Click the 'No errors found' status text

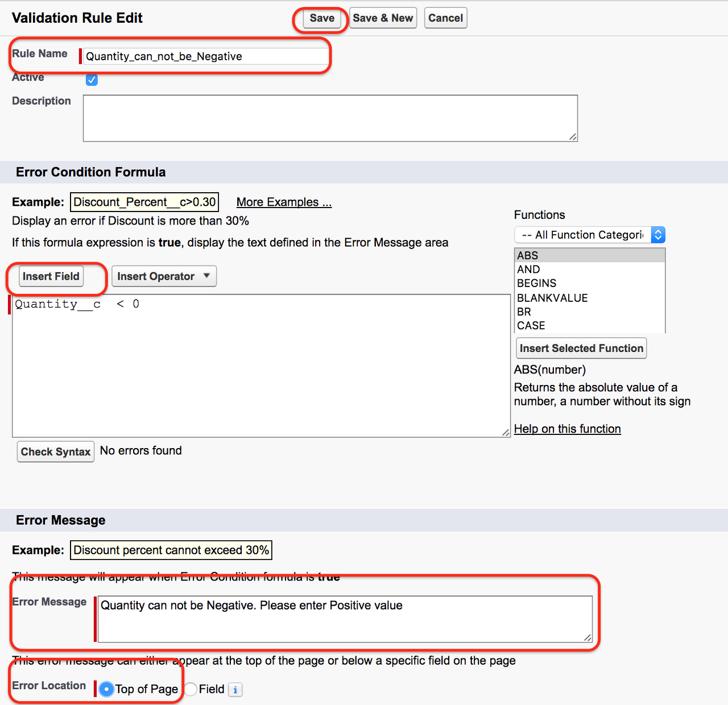pyautogui.click(x=141, y=451)
